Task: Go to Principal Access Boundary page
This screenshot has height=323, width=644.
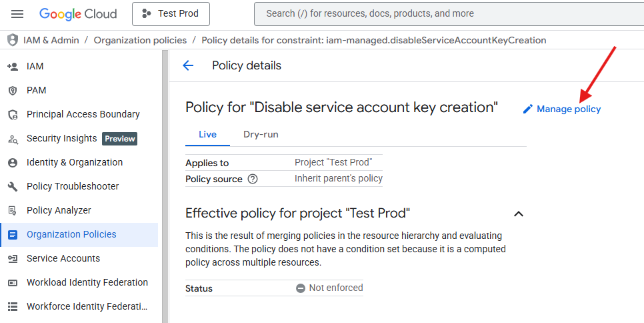Action: (x=83, y=114)
